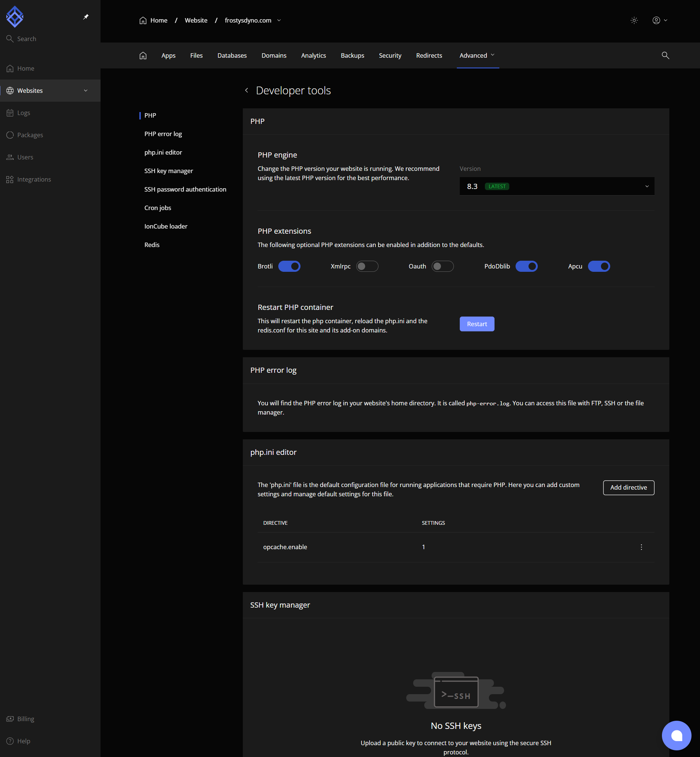Click the website home icon tab
This screenshot has height=757, width=700.
143,55
